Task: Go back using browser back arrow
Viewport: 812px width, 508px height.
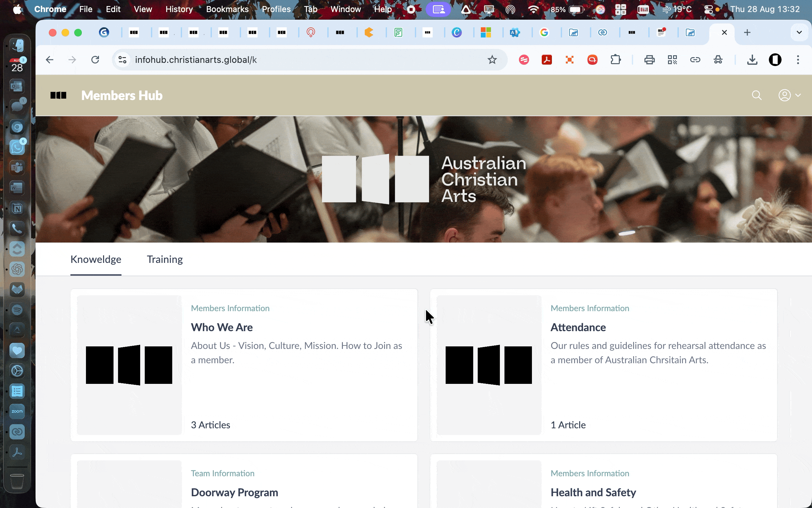Action: (50, 60)
